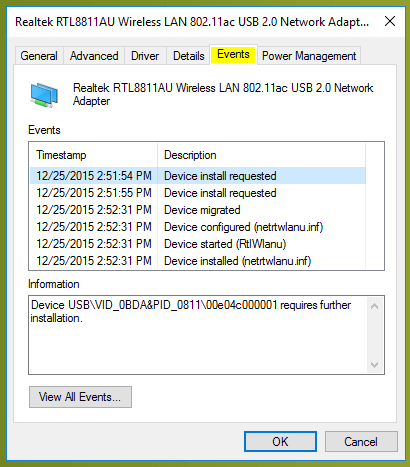Select the Device migrated event row
The width and height of the screenshot is (410, 467).
(198, 210)
